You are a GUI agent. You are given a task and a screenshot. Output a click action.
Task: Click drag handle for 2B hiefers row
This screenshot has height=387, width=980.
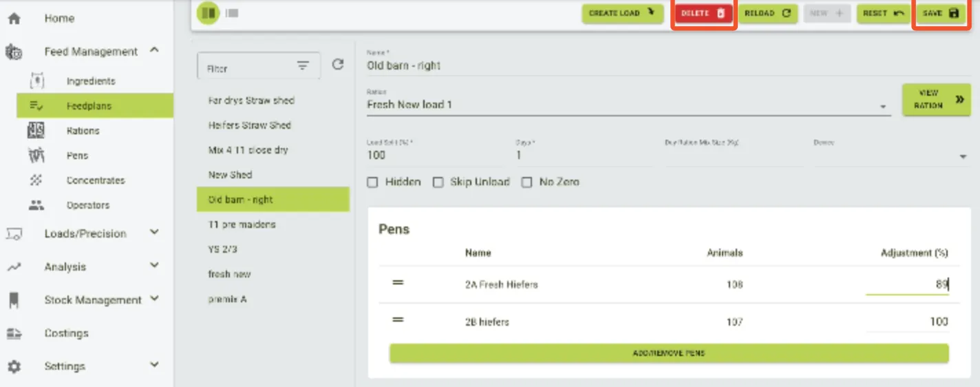point(398,321)
